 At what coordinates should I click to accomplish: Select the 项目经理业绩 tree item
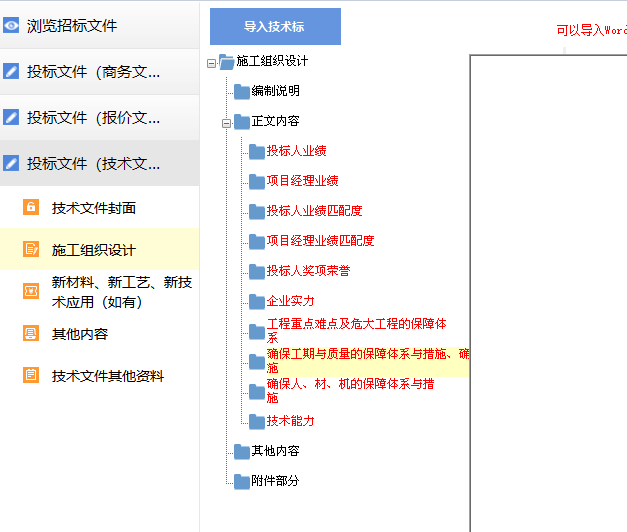point(302,181)
